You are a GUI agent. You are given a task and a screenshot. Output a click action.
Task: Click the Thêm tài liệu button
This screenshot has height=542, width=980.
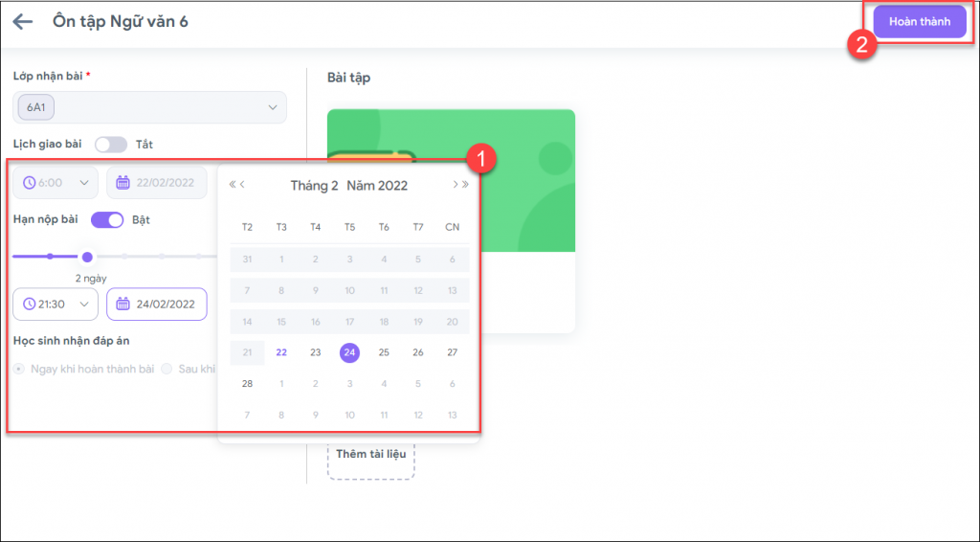point(370,454)
